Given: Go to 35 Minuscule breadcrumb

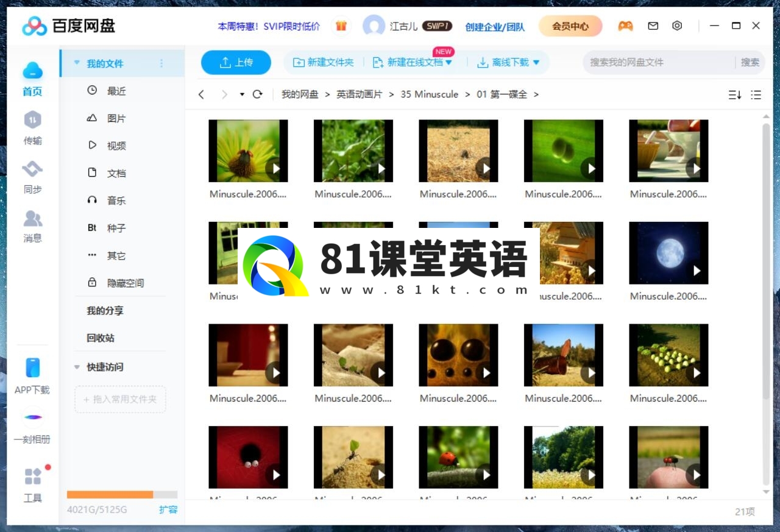Looking at the screenshot, I should tap(430, 94).
